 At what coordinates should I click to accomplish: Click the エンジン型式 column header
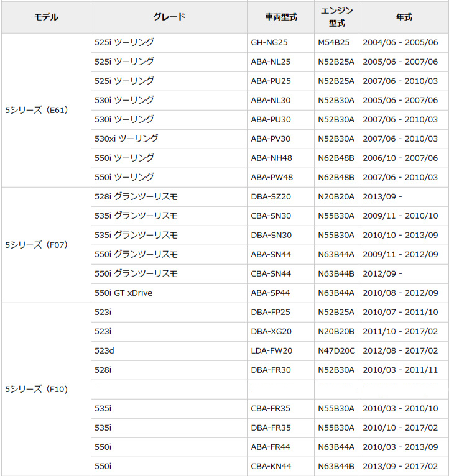tap(336, 17)
